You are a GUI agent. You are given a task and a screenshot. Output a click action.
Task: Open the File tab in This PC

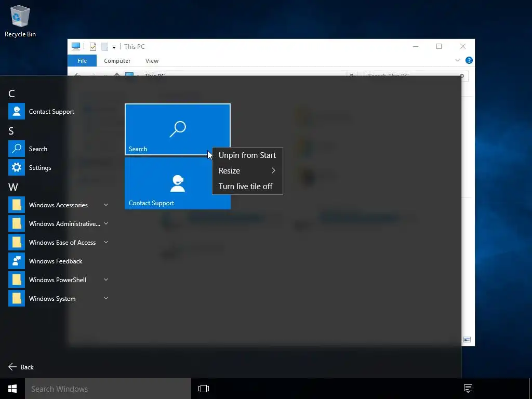point(82,61)
